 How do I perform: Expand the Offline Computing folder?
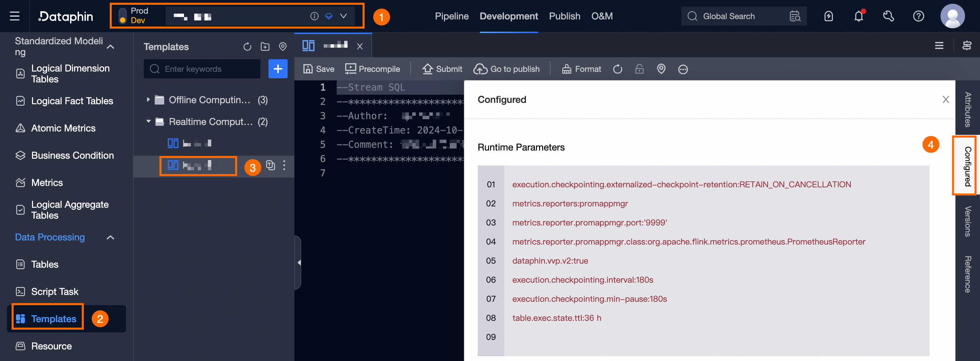[148, 100]
